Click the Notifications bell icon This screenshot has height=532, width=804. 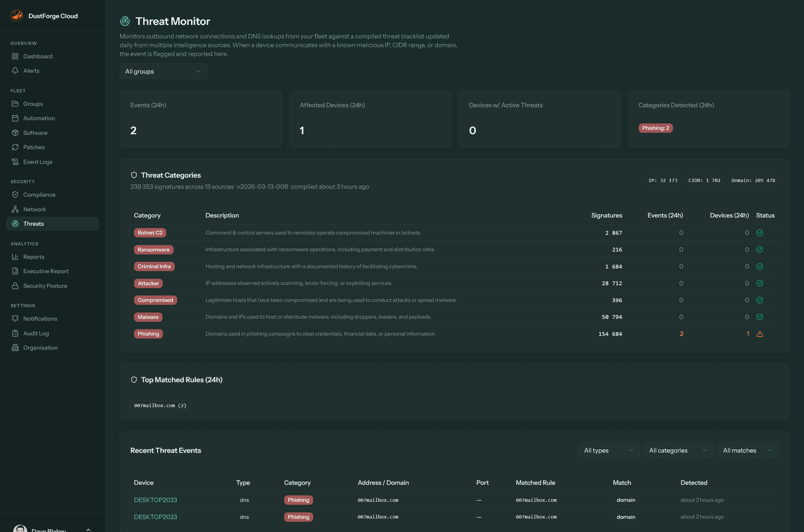[15, 319]
